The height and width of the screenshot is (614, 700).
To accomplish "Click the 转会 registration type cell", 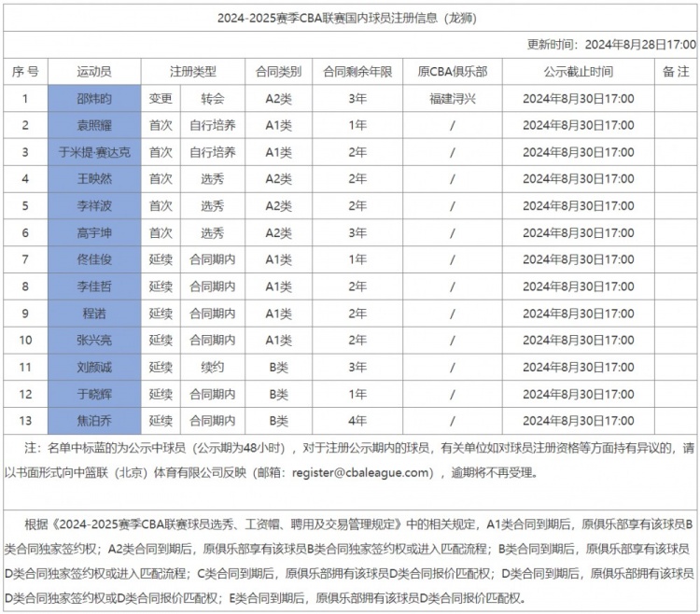I will 213,98.
